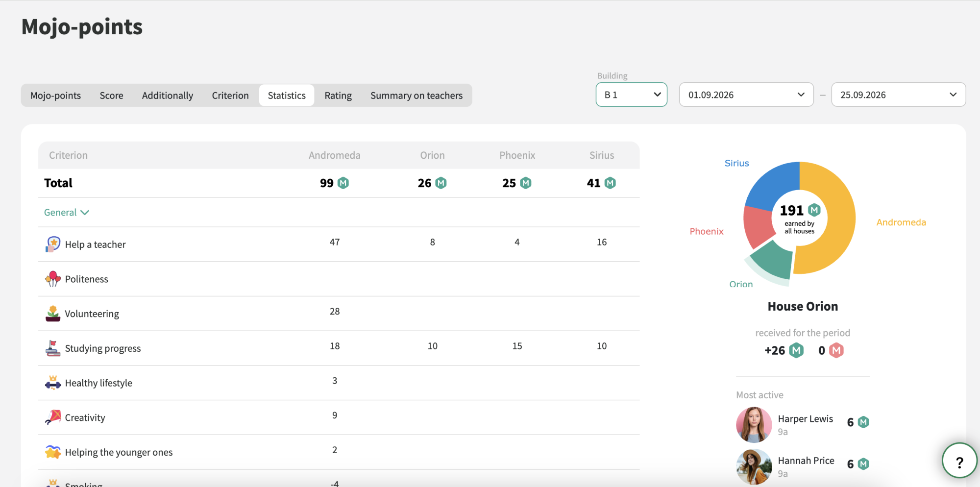
Task: Click the Politeness balloons icon
Action: [x=53, y=279]
